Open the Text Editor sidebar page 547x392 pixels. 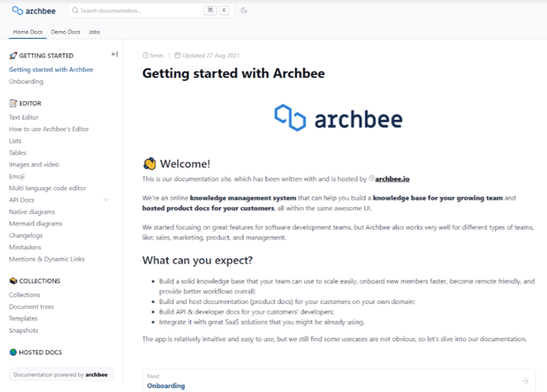click(24, 117)
